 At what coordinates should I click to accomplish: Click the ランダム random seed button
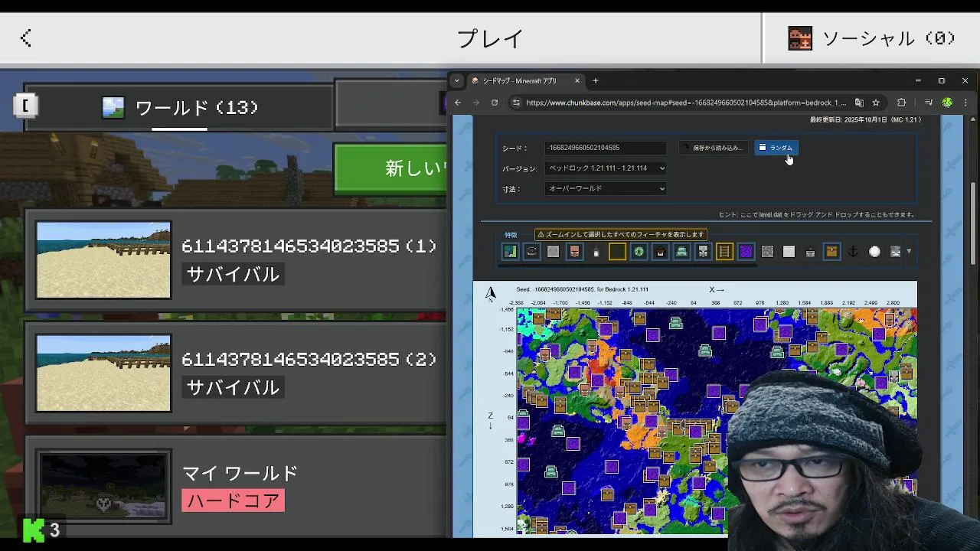click(x=776, y=148)
